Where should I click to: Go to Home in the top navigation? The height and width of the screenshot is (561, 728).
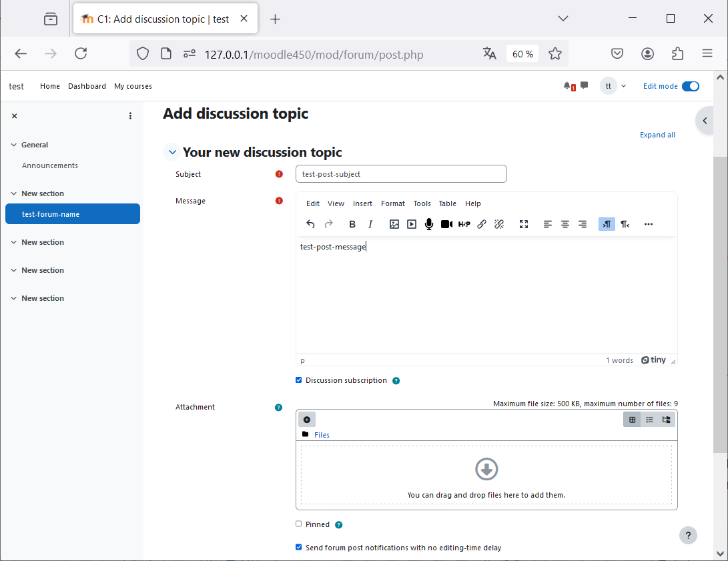click(x=49, y=86)
